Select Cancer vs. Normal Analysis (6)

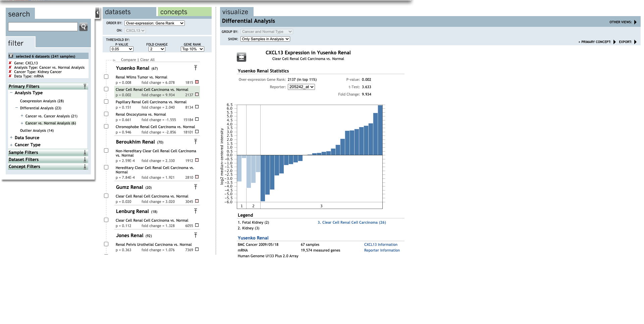(51, 123)
